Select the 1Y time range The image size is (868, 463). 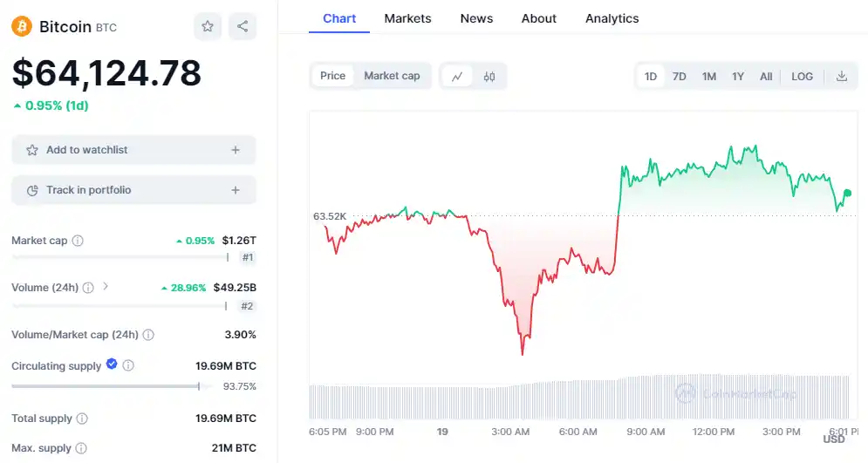[738, 77]
